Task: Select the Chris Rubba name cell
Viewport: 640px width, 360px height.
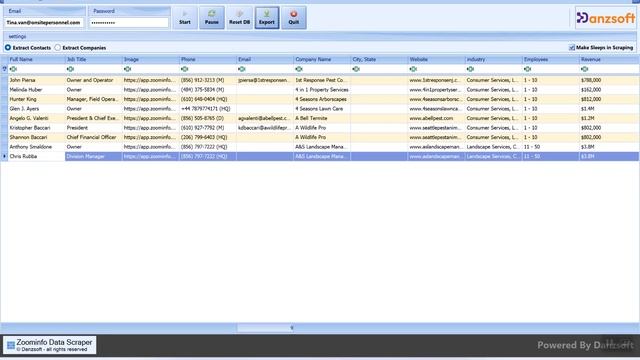Action: coord(36,156)
